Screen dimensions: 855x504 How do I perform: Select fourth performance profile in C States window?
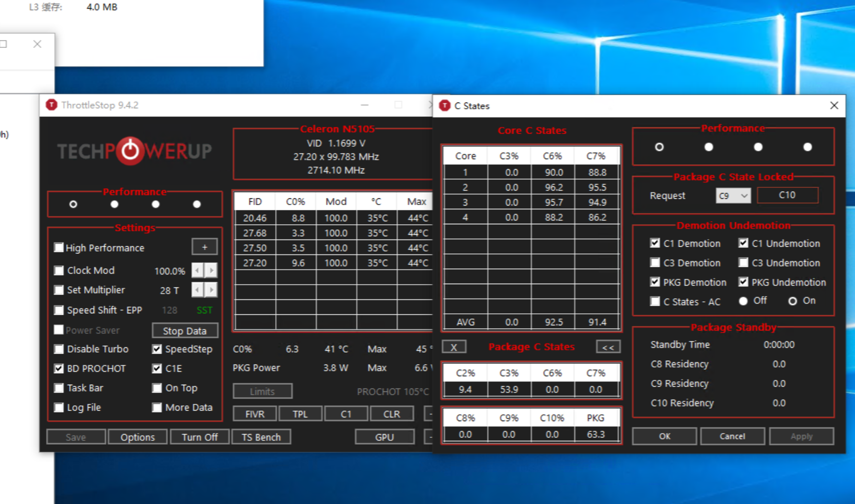click(808, 147)
